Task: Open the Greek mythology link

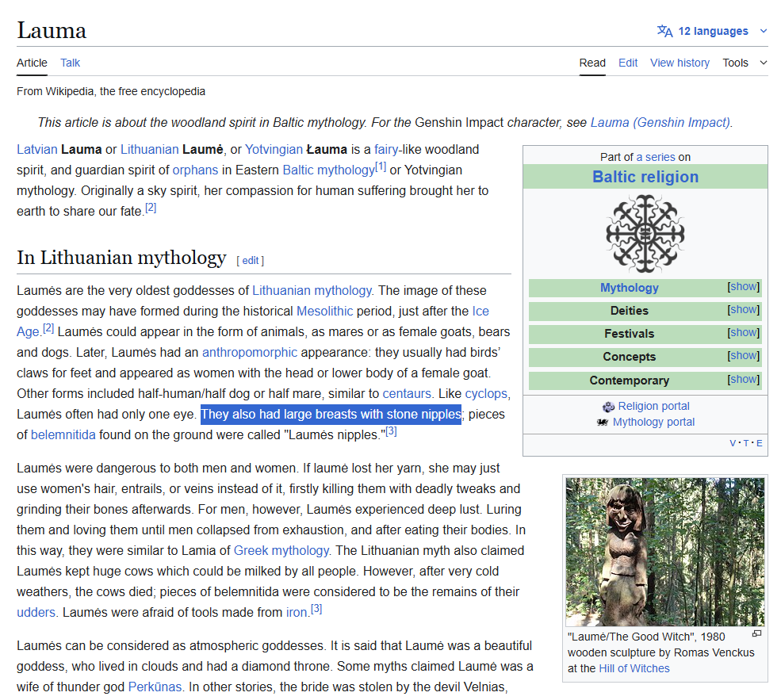Action: click(281, 551)
